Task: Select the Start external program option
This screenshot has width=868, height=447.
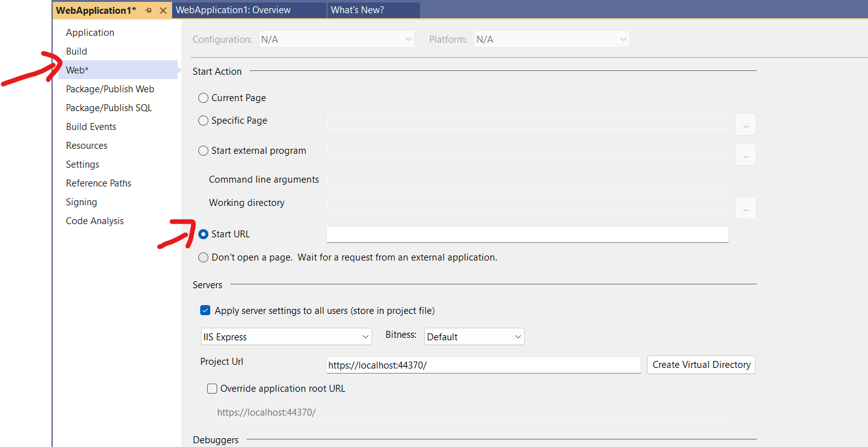Action: [x=203, y=151]
